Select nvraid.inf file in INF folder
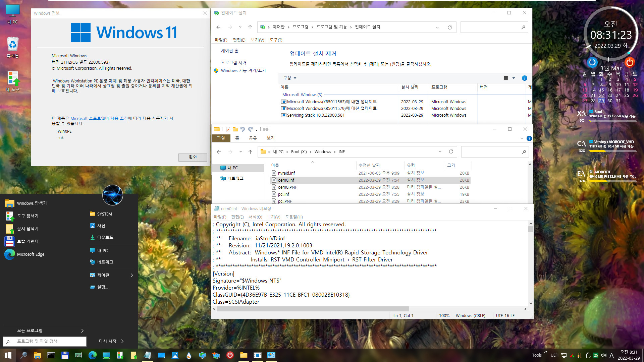This screenshot has width=644, height=362. (370, 173)
